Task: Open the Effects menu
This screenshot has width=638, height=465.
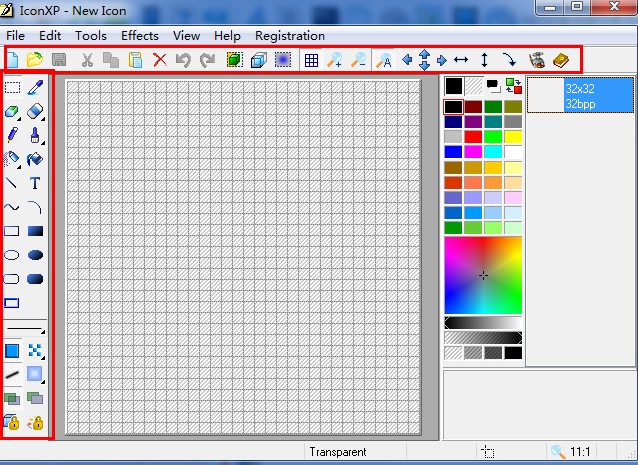Action: click(140, 35)
